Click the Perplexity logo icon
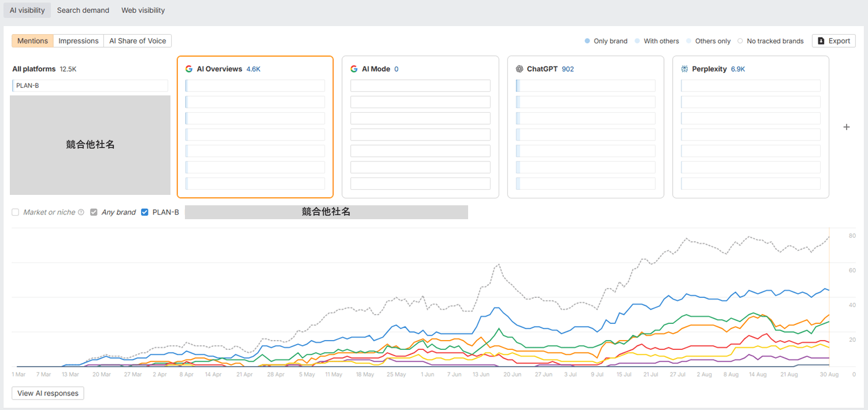This screenshot has width=868, height=410. coord(685,69)
